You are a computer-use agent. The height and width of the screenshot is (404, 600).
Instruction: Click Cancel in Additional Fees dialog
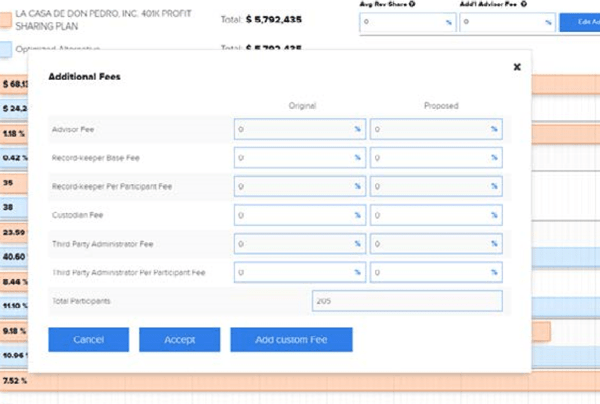tap(88, 340)
